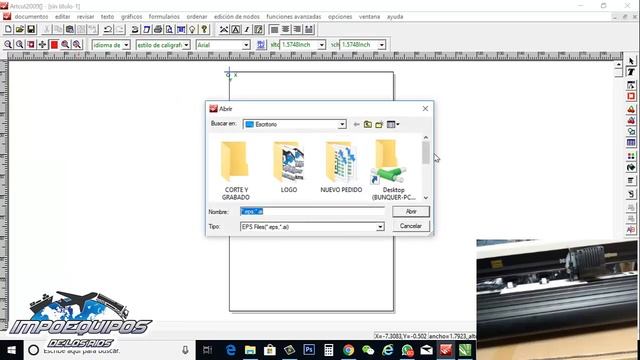Open the funciones avanzadas menu
Image resolution: width=640 pixels, height=360 pixels.
click(294, 17)
